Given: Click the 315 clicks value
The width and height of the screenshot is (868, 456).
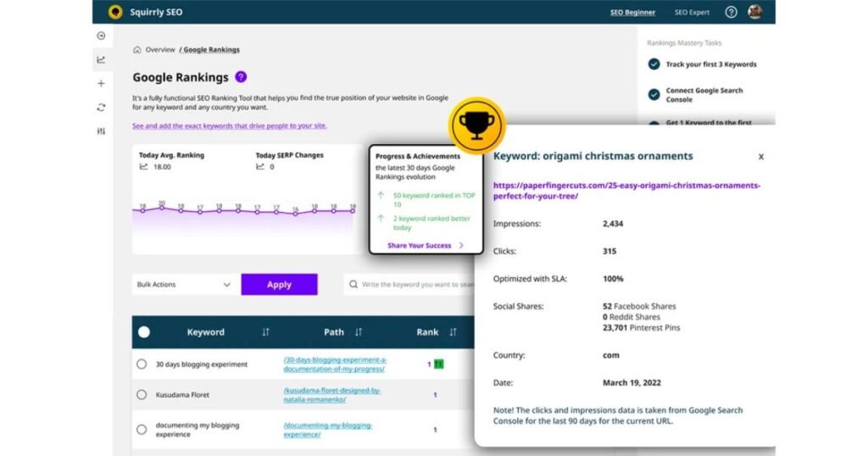Looking at the screenshot, I should 609,251.
